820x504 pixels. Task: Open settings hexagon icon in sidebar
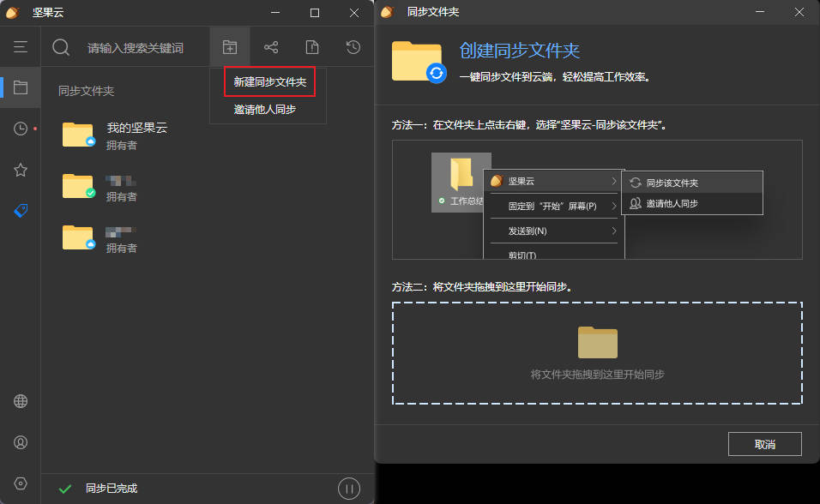point(21,483)
